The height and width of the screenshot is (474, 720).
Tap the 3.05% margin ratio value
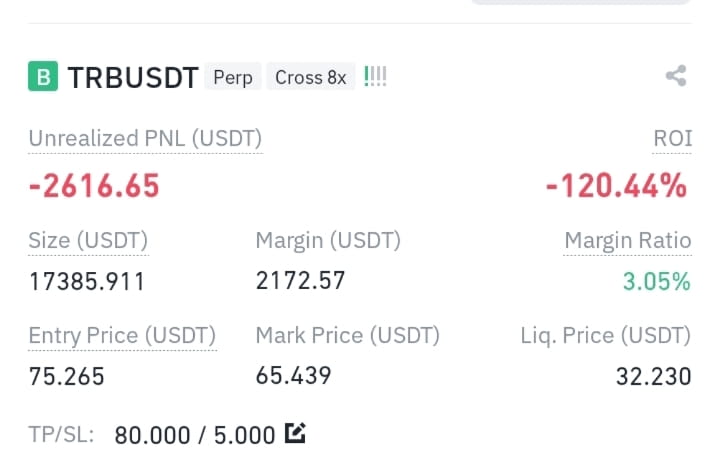(x=657, y=281)
